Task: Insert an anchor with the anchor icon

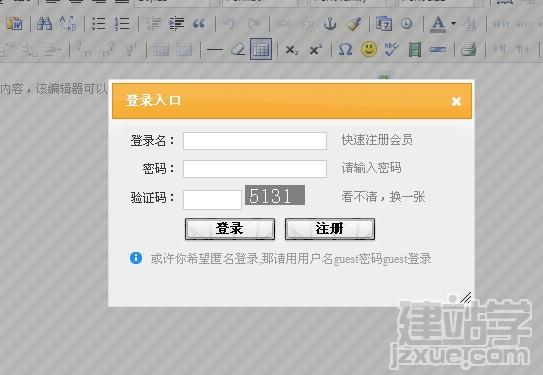Action: pos(329,24)
